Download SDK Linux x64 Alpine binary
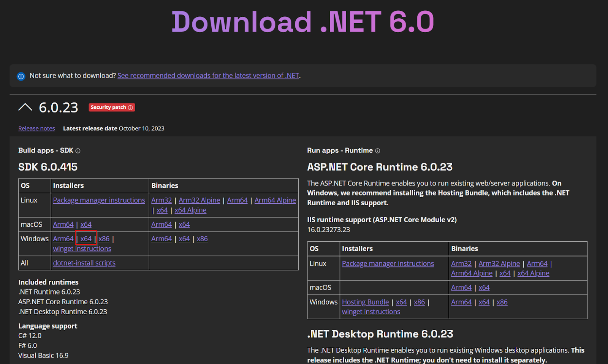This screenshot has width=608, height=364. point(190,210)
